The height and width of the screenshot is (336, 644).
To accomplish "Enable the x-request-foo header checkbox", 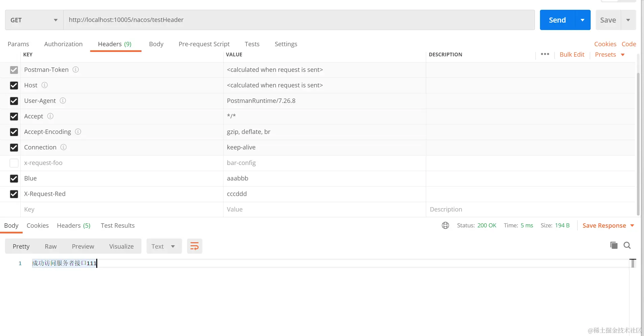I will (x=14, y=163).
